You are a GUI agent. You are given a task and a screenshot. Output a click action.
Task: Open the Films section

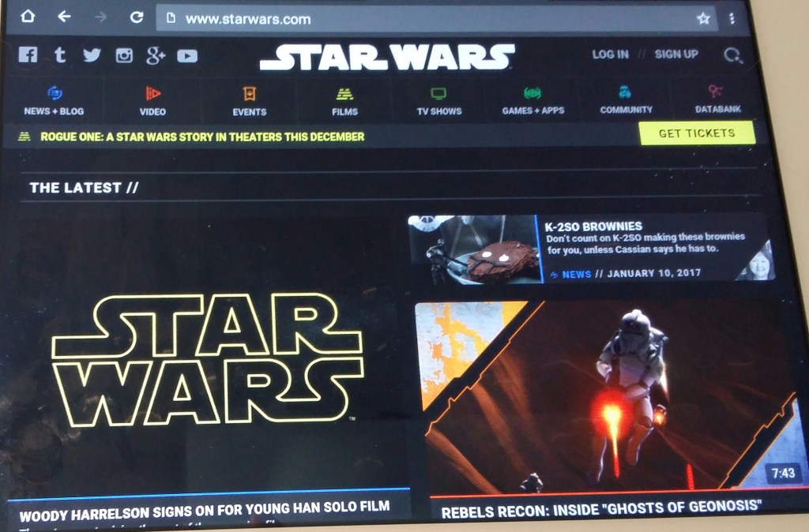[344, 111]
